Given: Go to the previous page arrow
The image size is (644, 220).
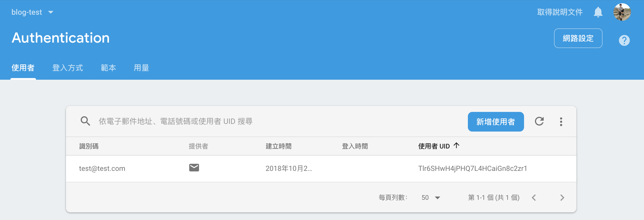Looking at the screenshot, I should pyautogui.click(x=534, y=198).
